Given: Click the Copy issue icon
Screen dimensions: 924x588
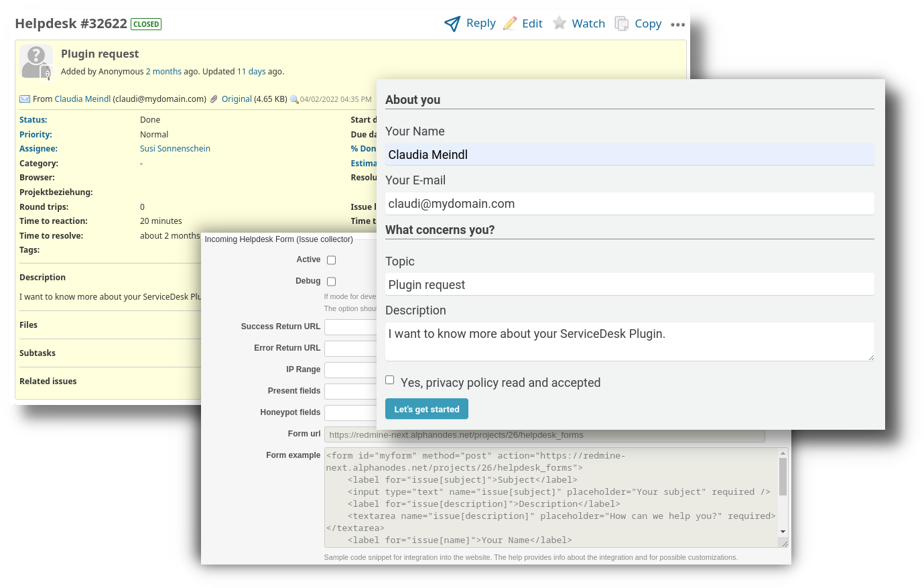Looking at the screenshot, I should coord(621,23).
